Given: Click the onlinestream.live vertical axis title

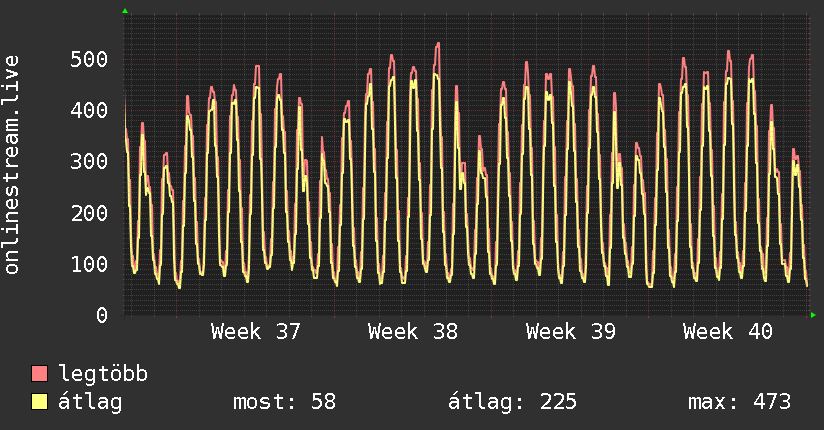Looking at the screenshot, I should coord(12,165).
